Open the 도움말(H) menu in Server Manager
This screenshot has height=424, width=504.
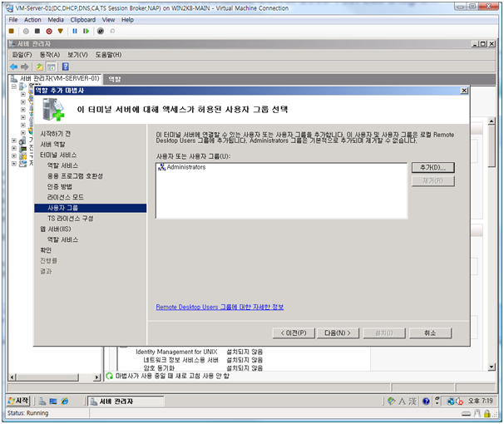(108, 55)
